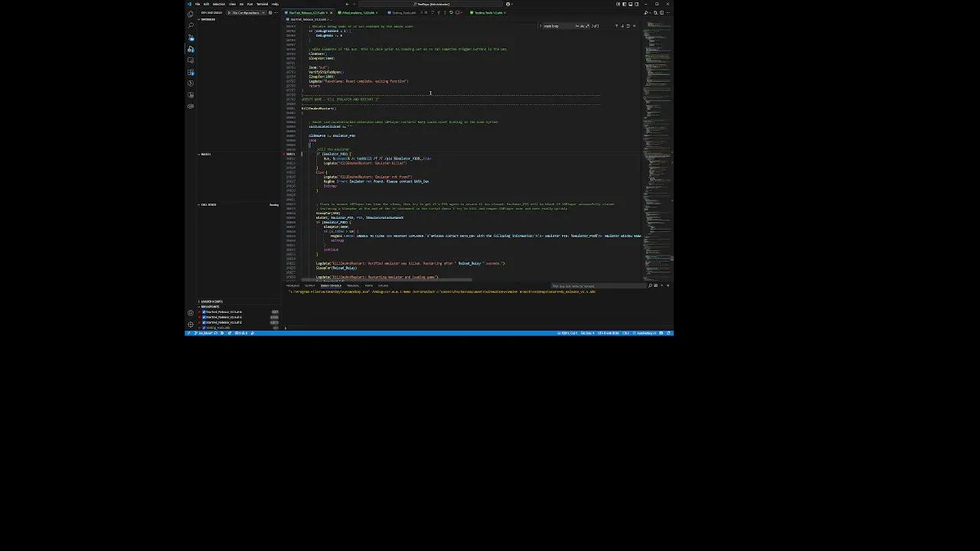Image resolution: width=980 pixels, height=551 pixels.
Task: Open the Help menu
Action: click(x=275, y=4)
